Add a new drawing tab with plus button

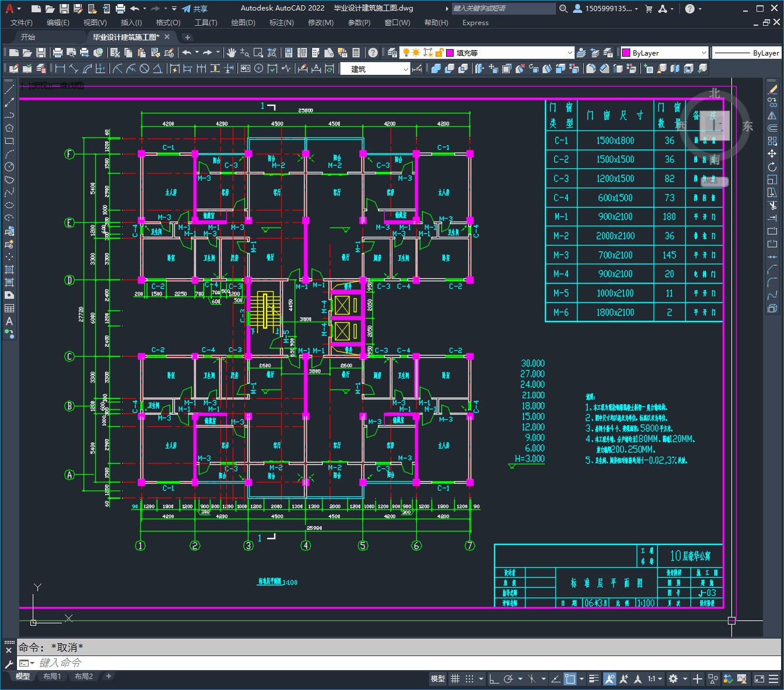point(188,37)
